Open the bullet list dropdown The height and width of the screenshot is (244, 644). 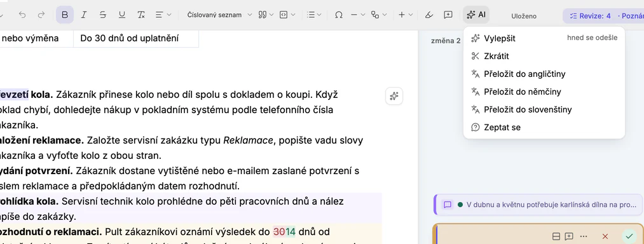point(314,15)
